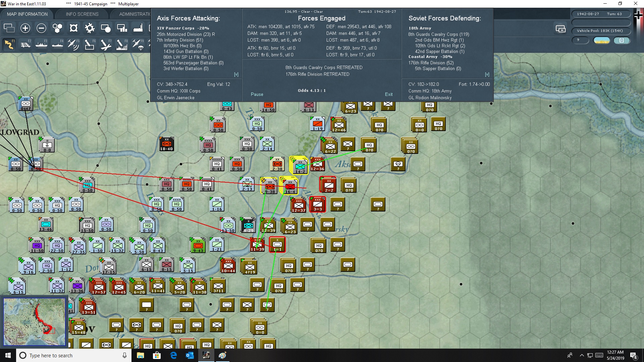Click 'GL Rodion Malinovsky' commander name

pyautogui.click(x=430, y=98)
